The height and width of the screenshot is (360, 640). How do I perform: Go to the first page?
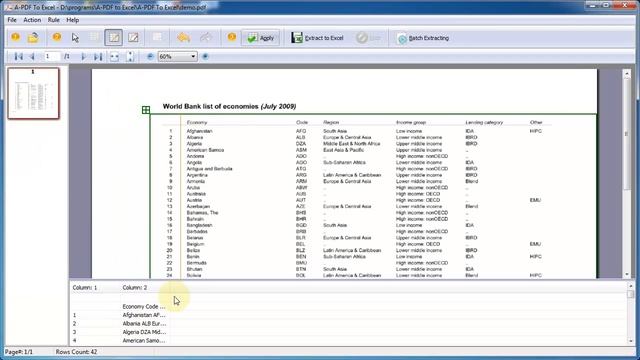pyautogui.click(x=18, y=56)
